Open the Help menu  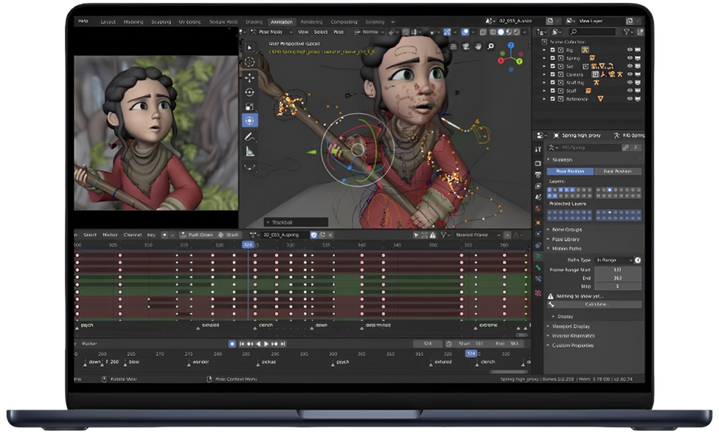coord(83,21)
